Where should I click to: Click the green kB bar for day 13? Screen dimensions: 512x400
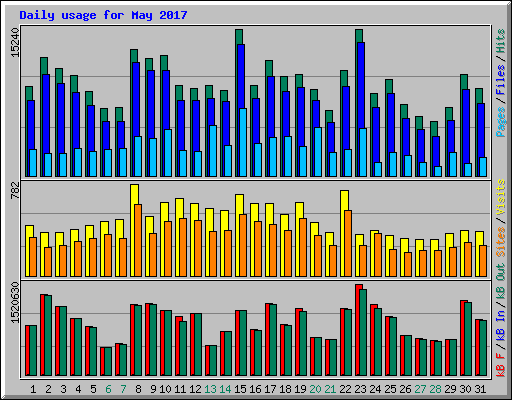(213, 361)
